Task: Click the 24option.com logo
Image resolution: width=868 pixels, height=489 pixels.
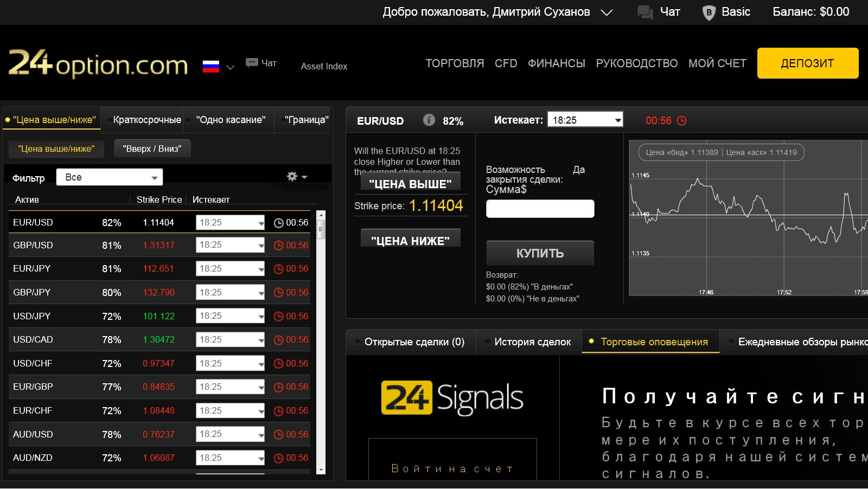Action: 98,65
